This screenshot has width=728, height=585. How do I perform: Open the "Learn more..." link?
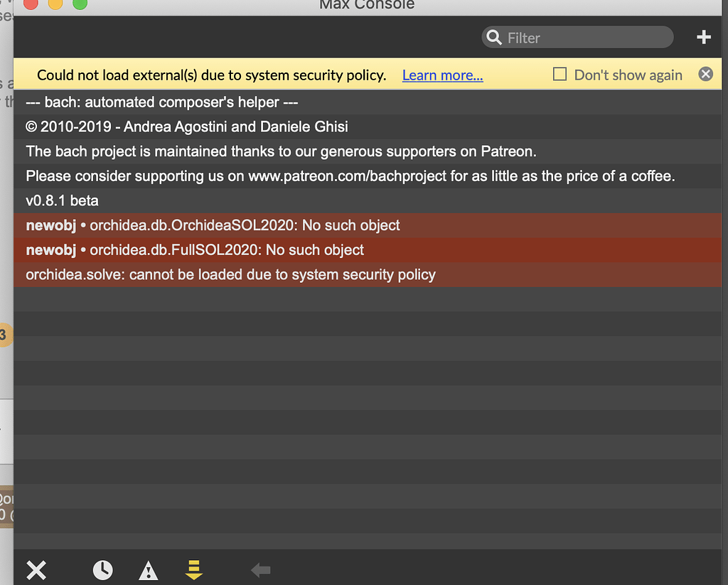coord(442,75)
